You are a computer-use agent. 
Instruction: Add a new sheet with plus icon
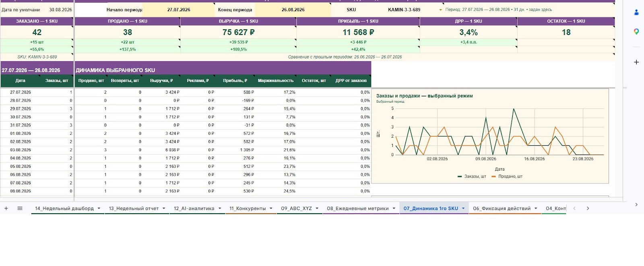[6, 208]
